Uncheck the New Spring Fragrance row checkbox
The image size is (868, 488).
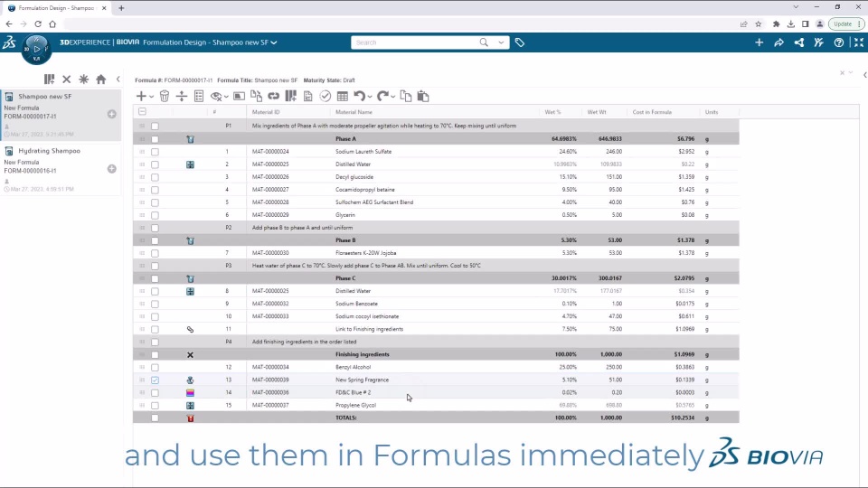tap(155, 380)
